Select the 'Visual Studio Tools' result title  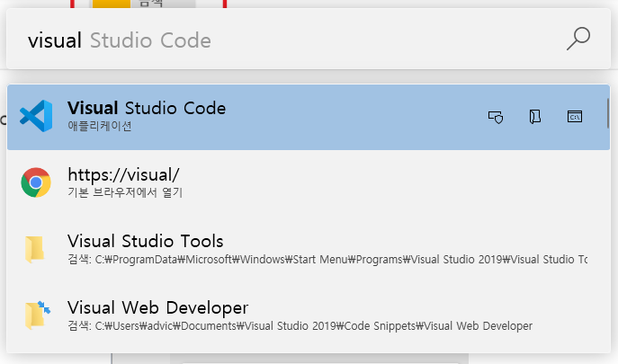146,241
